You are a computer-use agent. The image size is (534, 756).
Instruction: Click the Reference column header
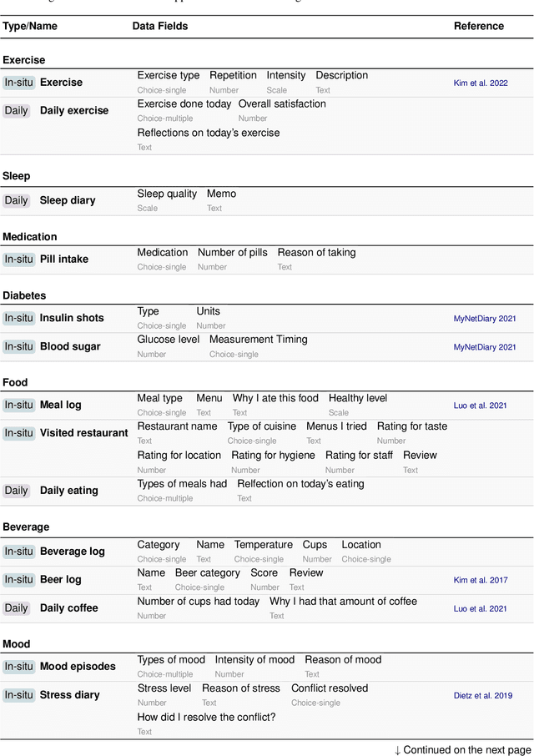tap(478, 27)
